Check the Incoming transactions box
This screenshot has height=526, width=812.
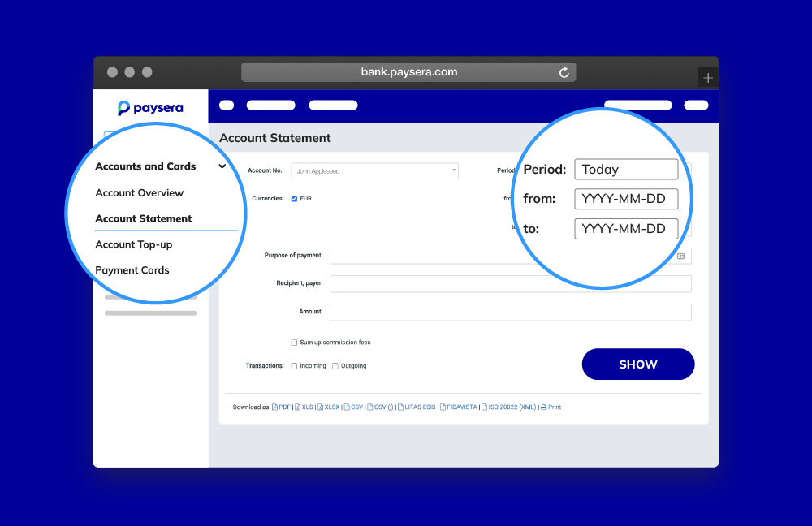coord(294,366)
